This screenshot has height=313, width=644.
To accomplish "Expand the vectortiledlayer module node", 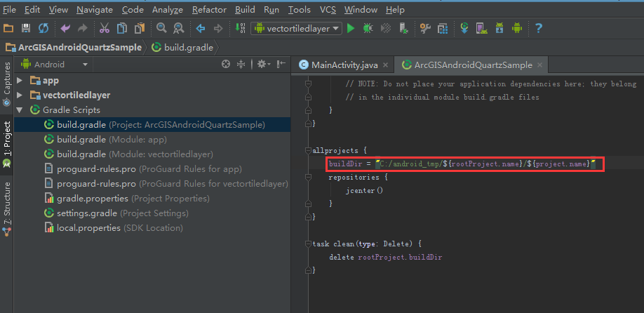I will [20, 95].
